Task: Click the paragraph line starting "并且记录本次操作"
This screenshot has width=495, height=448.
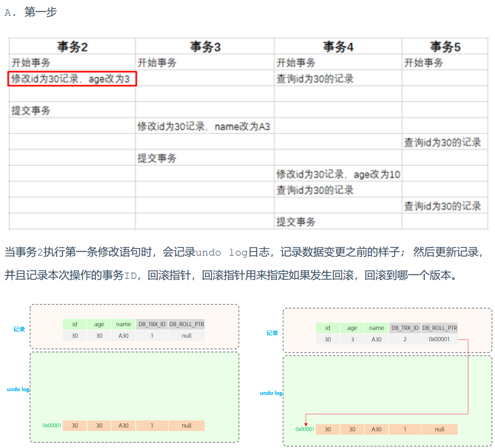Action: coord(231,275)
